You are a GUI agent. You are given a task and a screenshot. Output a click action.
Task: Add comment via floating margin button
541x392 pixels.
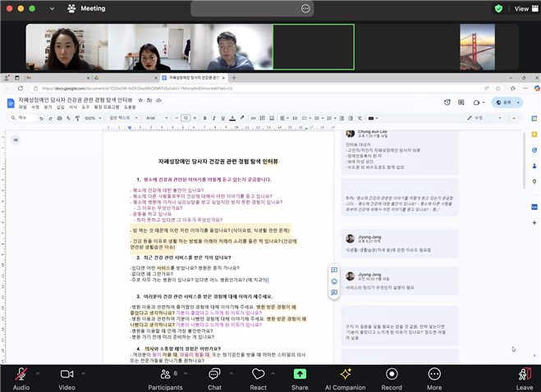[x=334, y=270]
